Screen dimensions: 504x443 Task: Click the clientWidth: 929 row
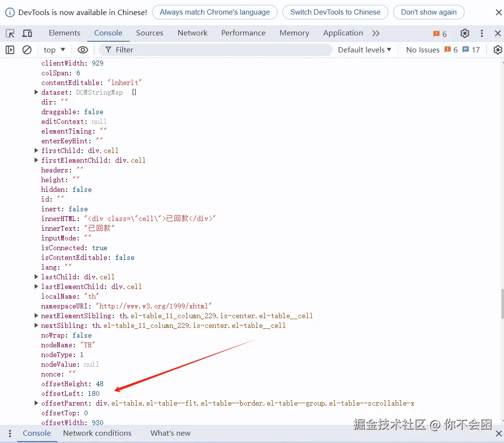click(x=72, y=63)
